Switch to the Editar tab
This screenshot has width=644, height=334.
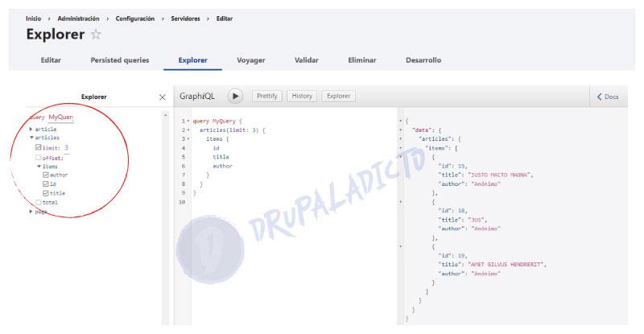tap(51, 60)
